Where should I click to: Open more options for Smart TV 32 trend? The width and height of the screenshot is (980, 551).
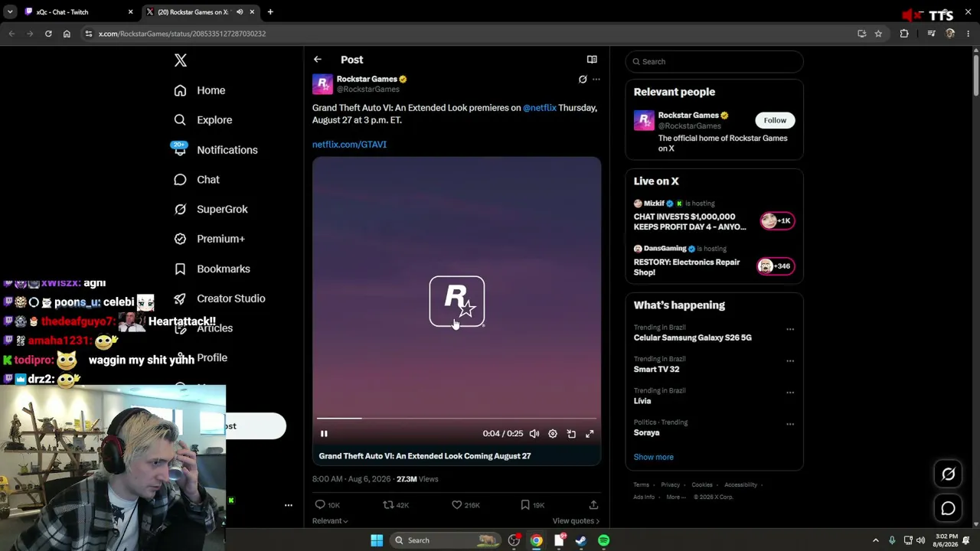[x=790, y=361]
